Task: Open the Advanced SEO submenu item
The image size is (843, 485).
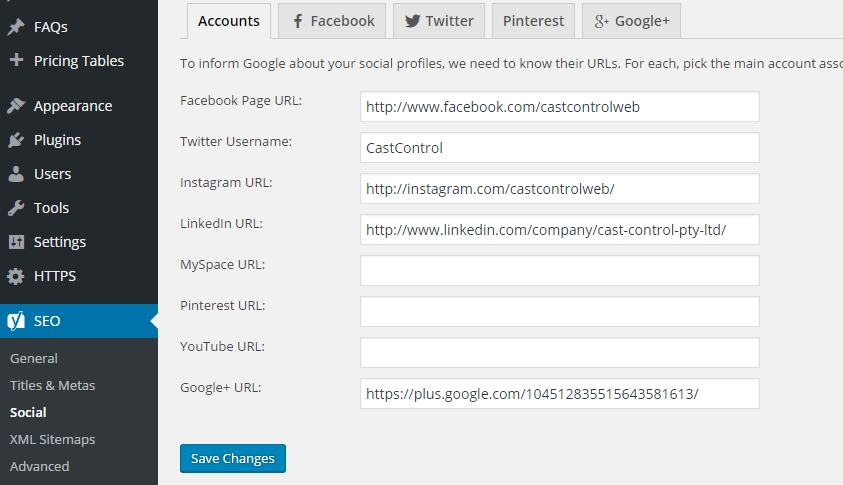Action: tap(39, 466)
